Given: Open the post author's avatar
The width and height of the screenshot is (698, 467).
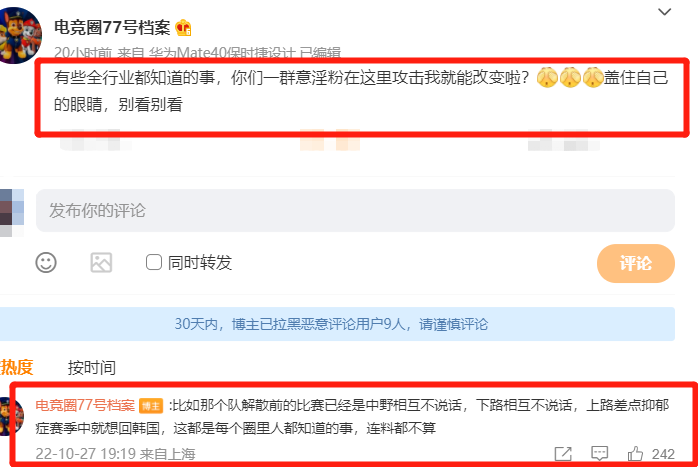Looking at the screenshot, I should [19, 35].
